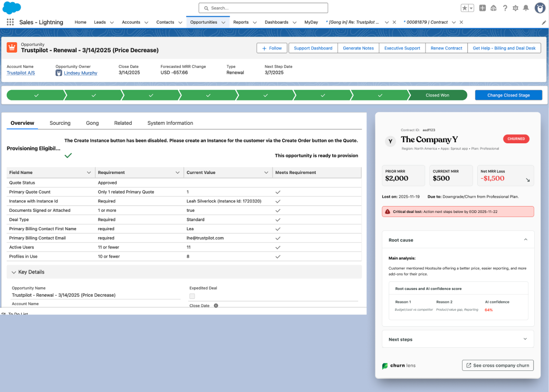
Task: Click Change Closed Stage button
Action: [508, 95]
